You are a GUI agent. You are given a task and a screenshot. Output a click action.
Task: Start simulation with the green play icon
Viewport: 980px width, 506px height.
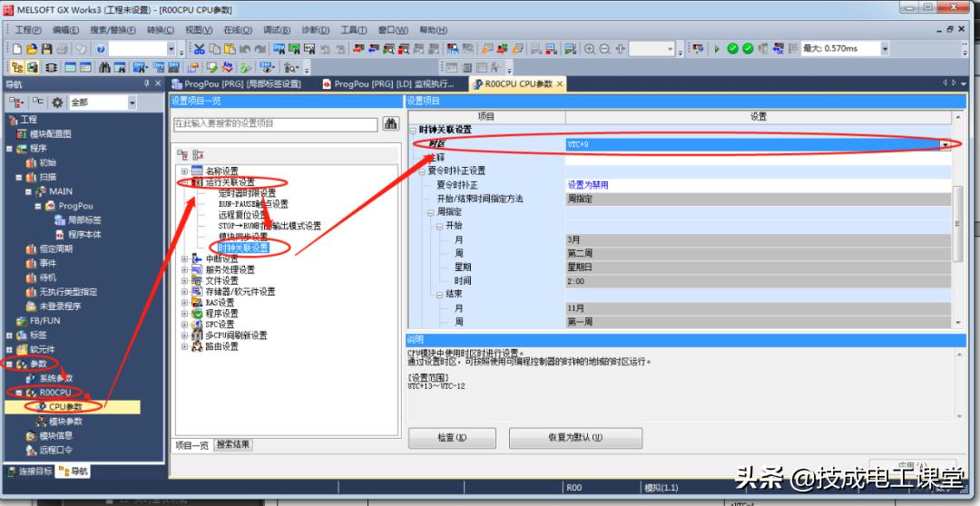tap(717, 49)
